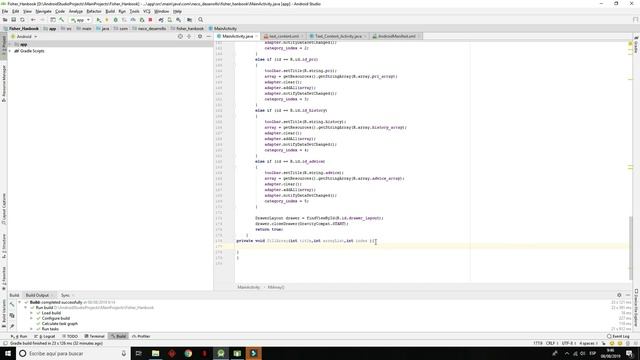
Task: Expand the Gradle Scripts tree node
Action: click(x=10, y=51)
